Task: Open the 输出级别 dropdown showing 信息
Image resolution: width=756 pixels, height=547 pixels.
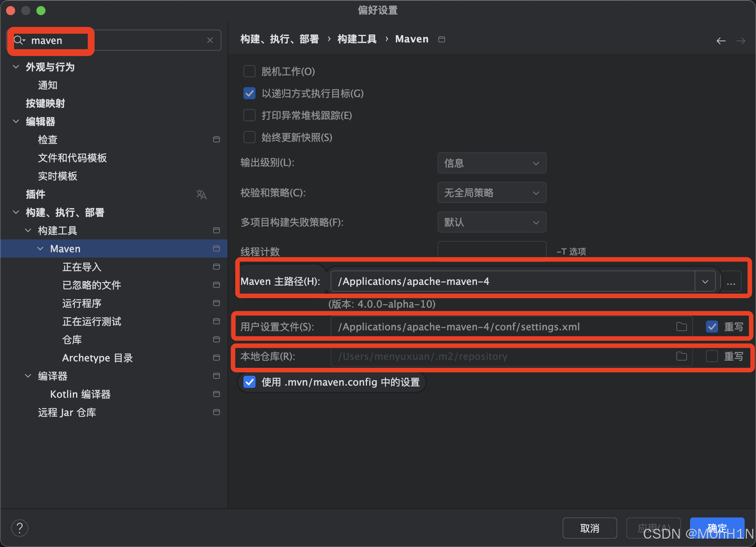Action: click(491, 163)
